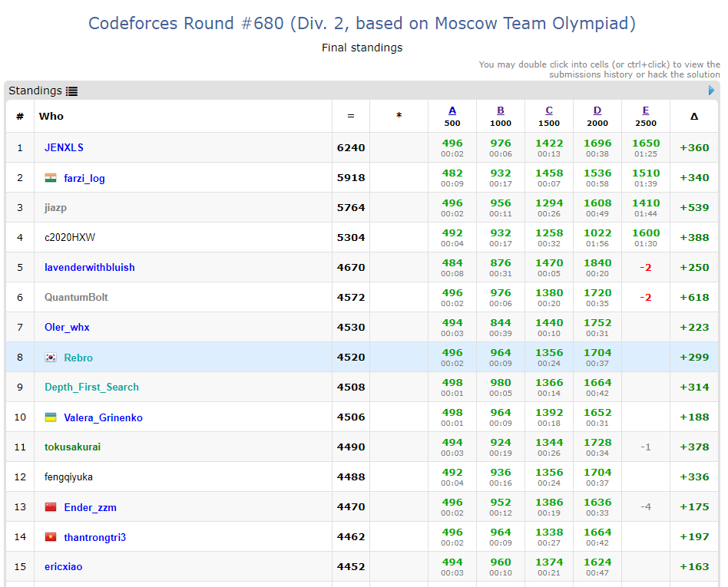This screenshot has width=728, height=587.
Task: Open Valera_Grinenko profile
Action: tap(103, 417)
